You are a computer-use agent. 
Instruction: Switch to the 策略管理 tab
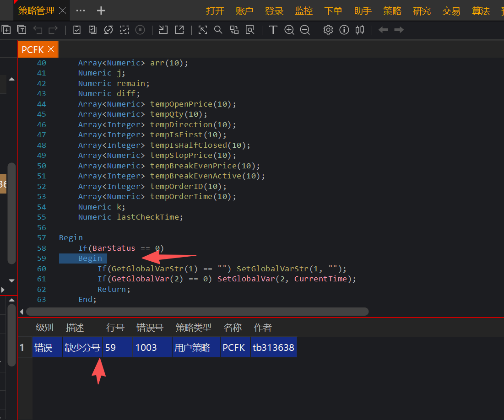click(x=36, y=11)
